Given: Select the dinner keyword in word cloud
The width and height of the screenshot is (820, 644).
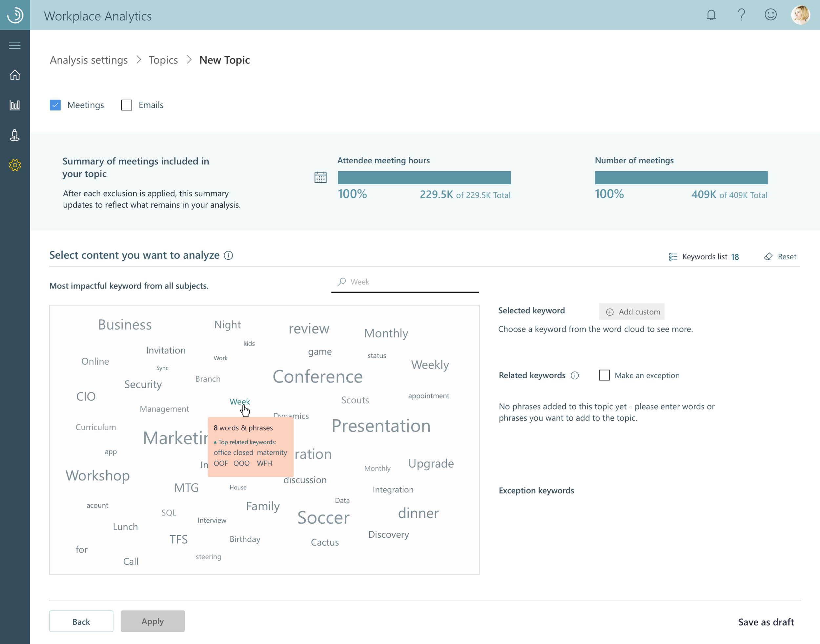Looking at the screenshot, I should point(418,513).
